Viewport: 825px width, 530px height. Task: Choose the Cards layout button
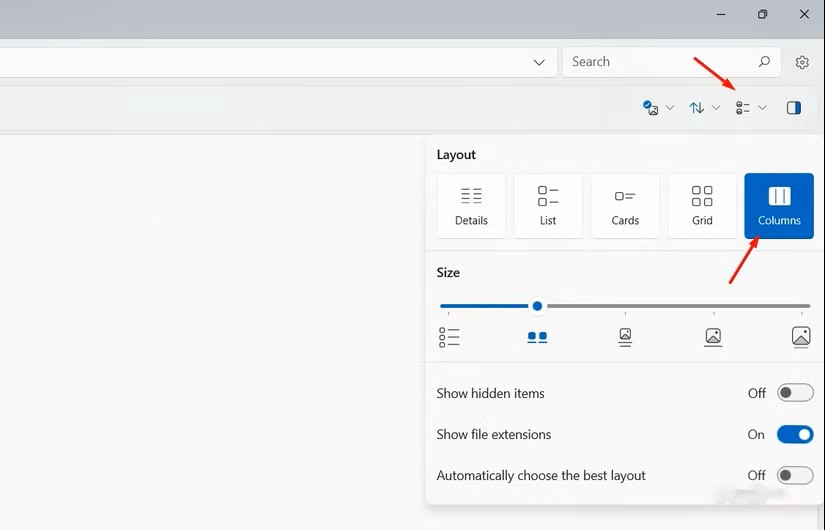(625, 206)
